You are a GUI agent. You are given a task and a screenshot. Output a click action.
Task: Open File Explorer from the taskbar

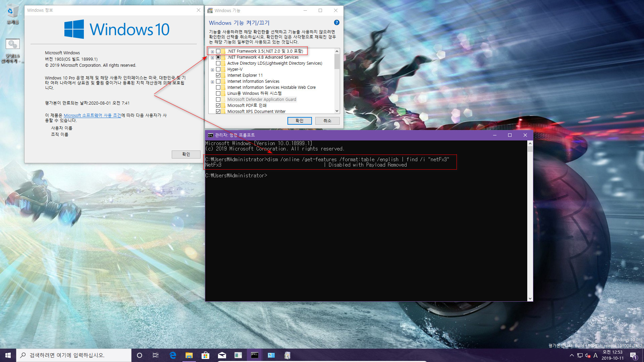point(189,355)
